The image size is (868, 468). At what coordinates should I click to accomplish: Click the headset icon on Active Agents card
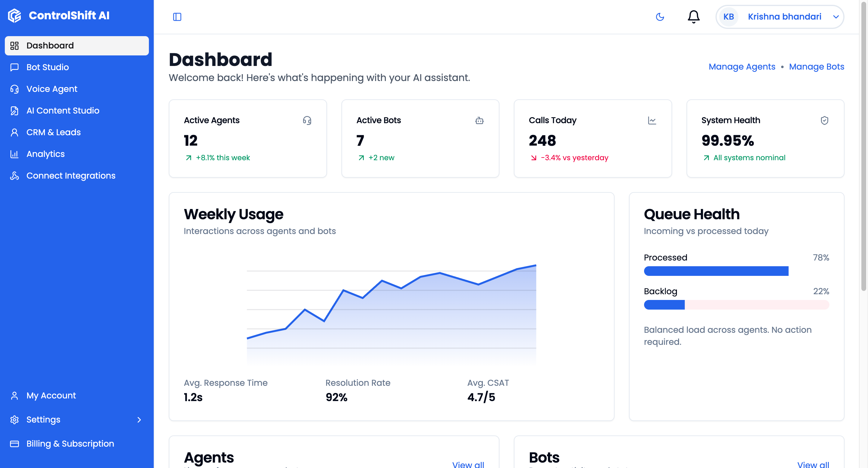[307, 120]
